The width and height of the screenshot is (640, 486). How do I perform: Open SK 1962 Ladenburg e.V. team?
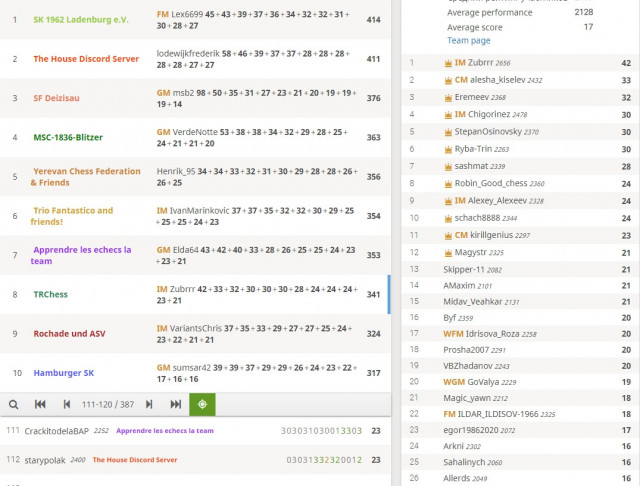pos(81,20)
